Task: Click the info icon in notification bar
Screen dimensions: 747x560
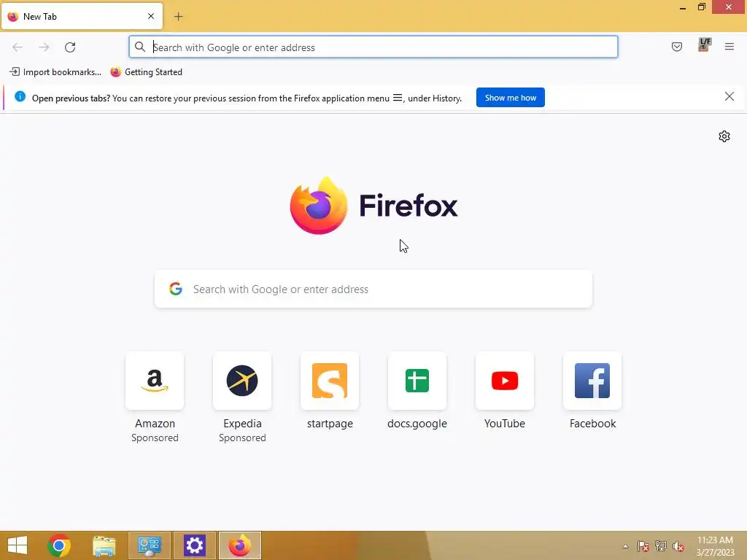Action: [x=20, y=97]
